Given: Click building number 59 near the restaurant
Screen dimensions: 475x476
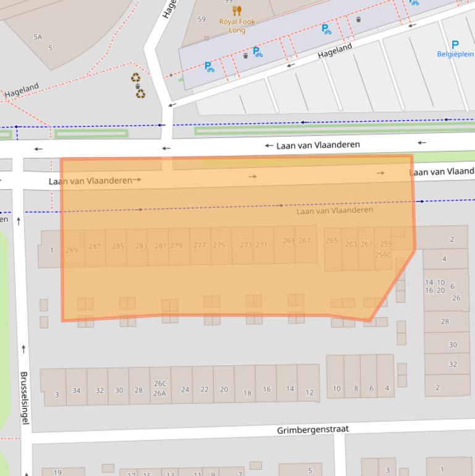Looking at the screenshot, I should click(201, 20).
